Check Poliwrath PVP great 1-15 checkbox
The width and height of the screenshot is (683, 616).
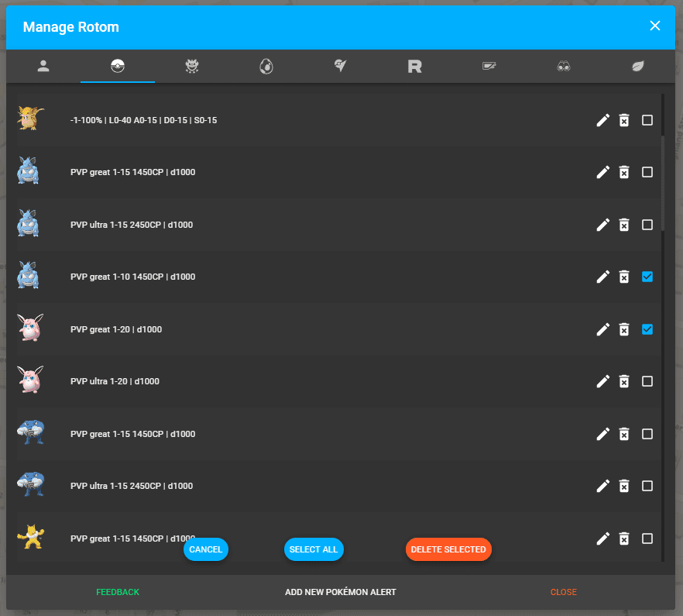[647, 434]
